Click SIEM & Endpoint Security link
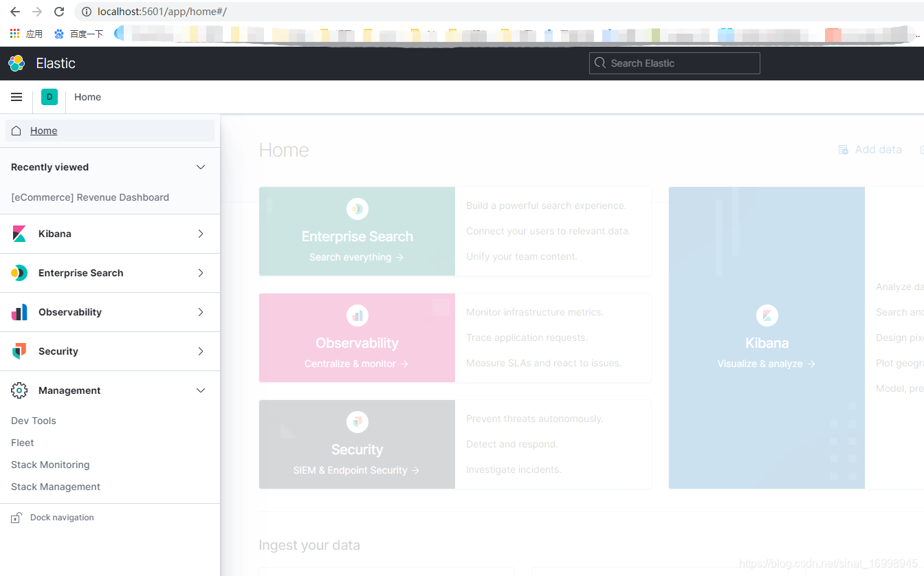924x576 pixels. click(x=357, y=470)
